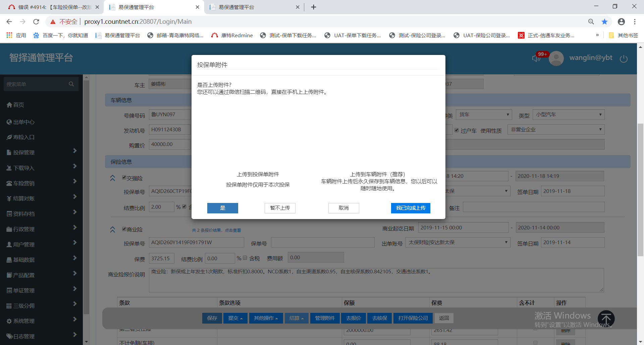
Task: Click the 返回 button in the bottom toolbar
Action: (444, 318)
